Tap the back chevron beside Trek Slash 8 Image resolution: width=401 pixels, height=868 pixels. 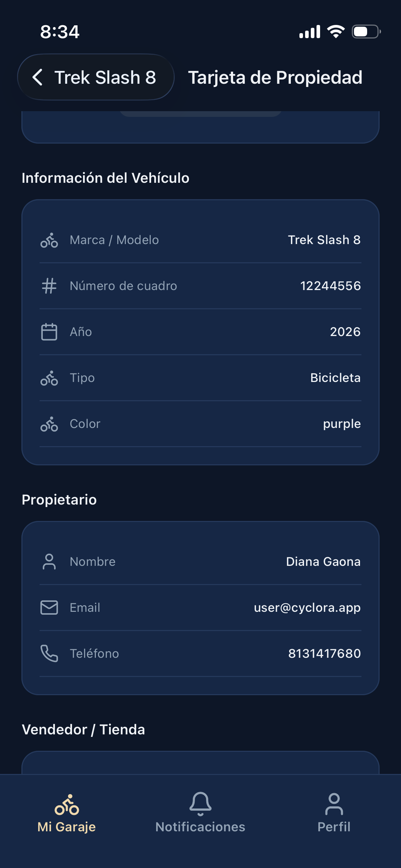[x=38, y=77]
